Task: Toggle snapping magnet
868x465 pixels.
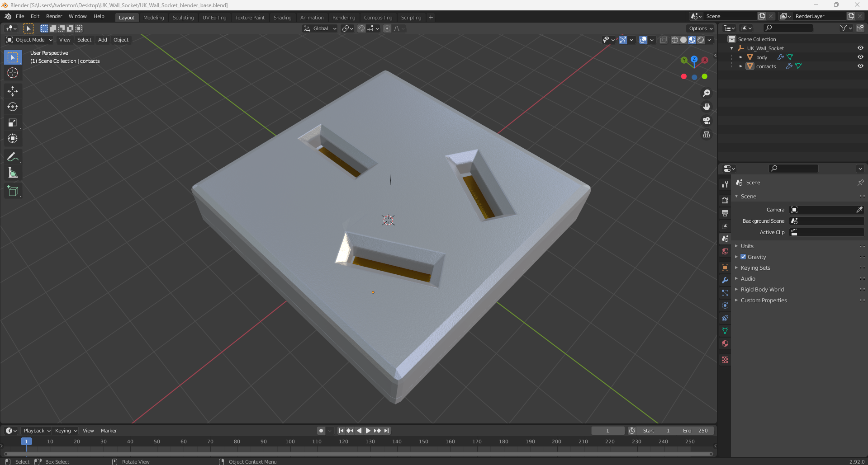Action: click(361, 28)
